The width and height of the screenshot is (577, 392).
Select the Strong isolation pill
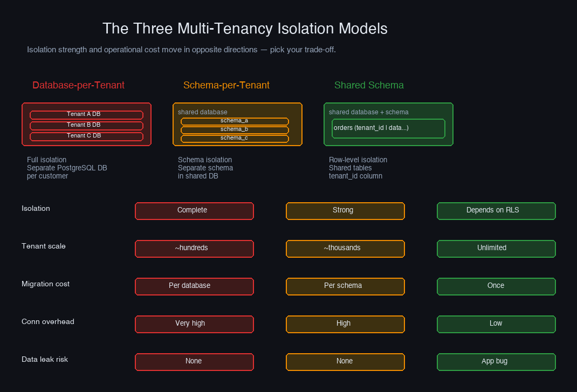point(345,210)
